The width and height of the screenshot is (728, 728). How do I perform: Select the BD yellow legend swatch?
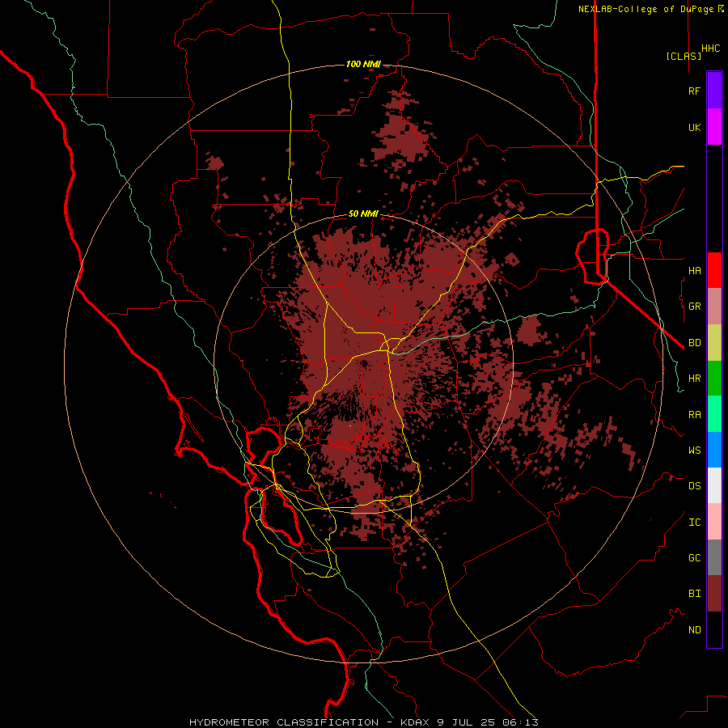(714, 343)
